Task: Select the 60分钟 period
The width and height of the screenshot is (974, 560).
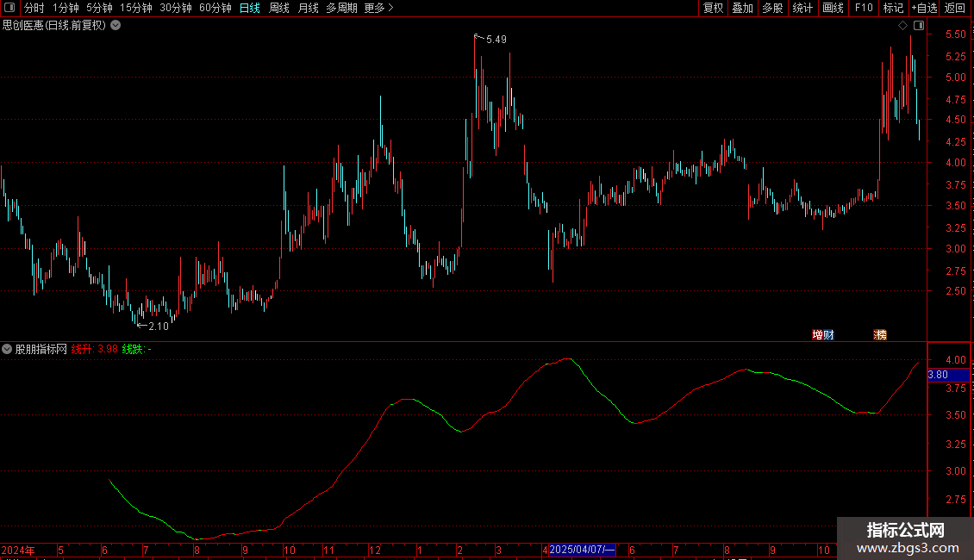Action: tap(215, 8)
